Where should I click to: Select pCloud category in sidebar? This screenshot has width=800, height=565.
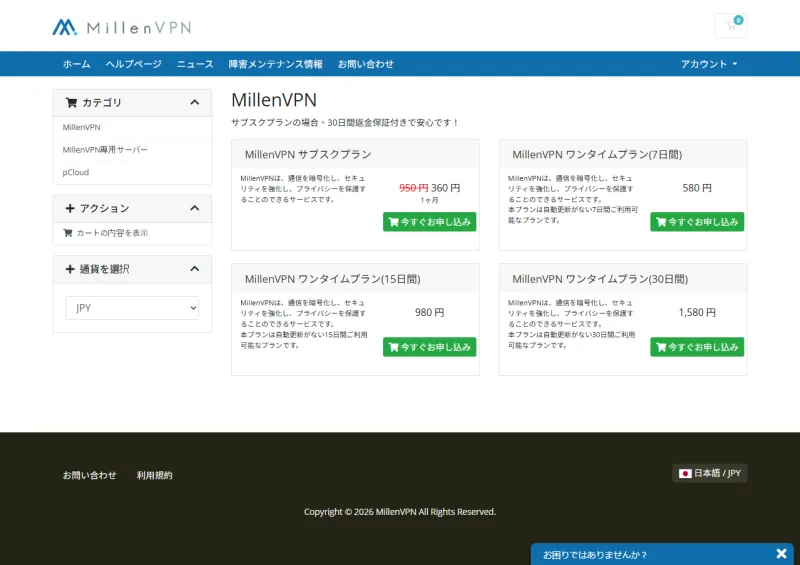pyautogui.click(x=132, y=173)
